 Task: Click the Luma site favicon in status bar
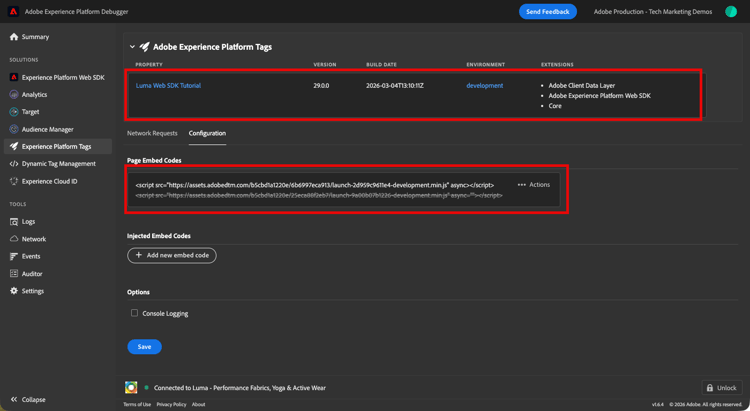tap(131, 388)
